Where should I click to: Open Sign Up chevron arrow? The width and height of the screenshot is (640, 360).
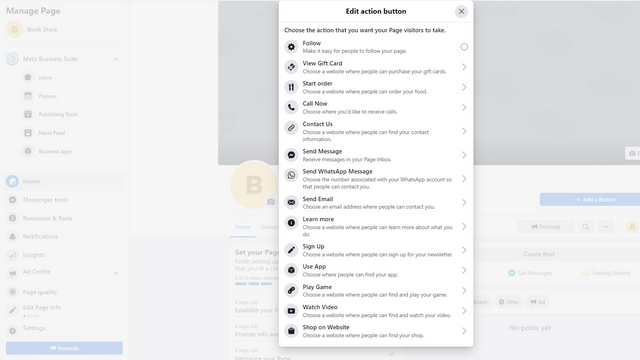coord(464,250)
